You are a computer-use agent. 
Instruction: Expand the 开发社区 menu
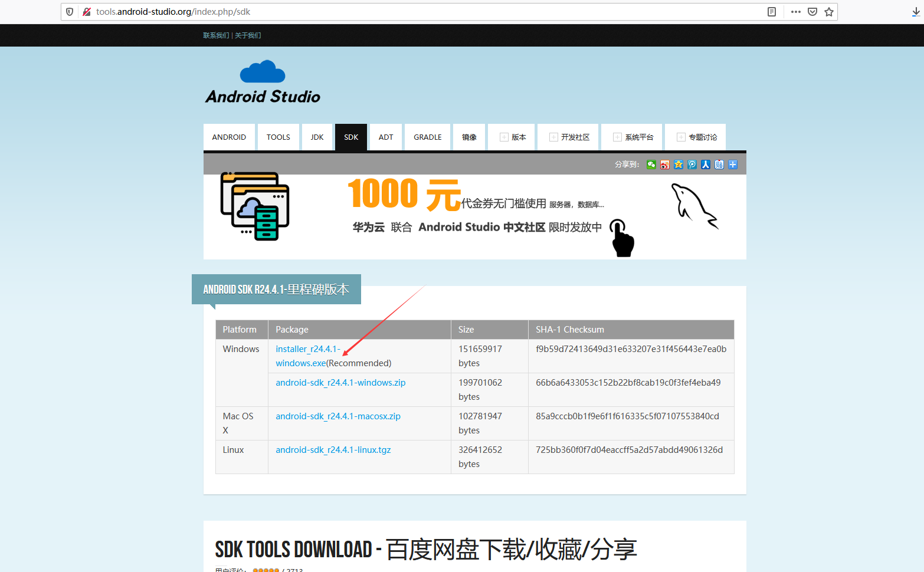point(569,137)
